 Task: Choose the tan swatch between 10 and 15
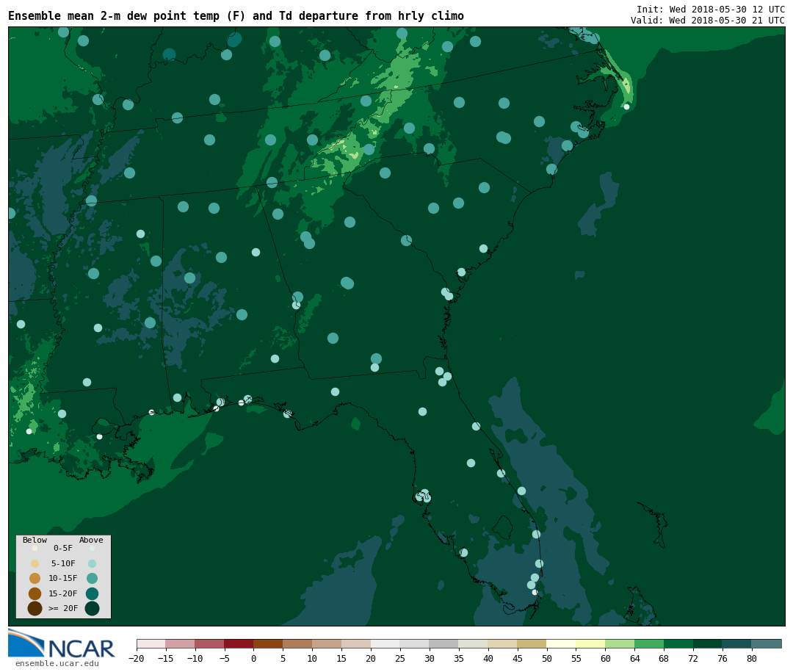327,643
